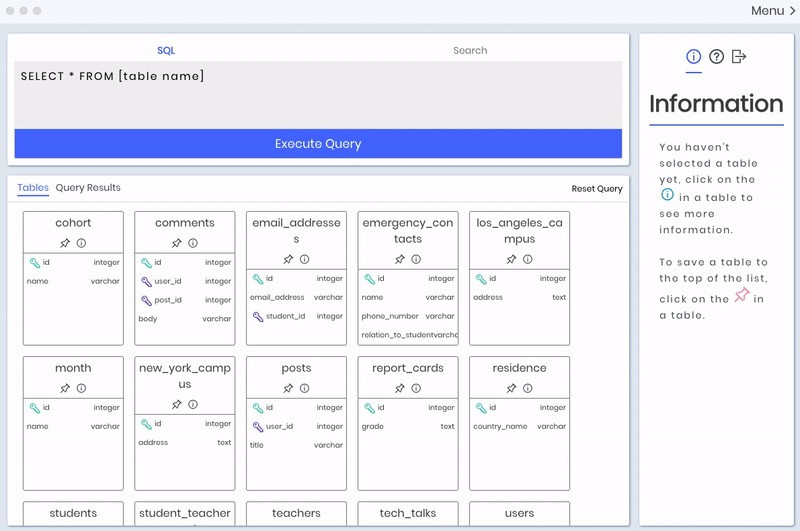Click the name column in cohort

73,281
